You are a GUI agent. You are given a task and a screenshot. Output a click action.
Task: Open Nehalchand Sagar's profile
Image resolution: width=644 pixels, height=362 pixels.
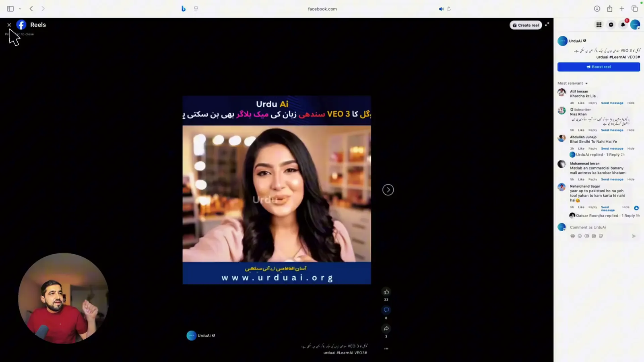click(x=585, y=186)
